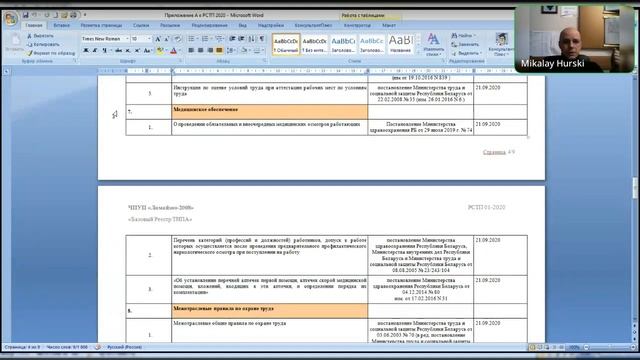Click the Cut (Вырезать) scissors command
The width and height of the screenshot is (640, 360).
[x=40, y=36]
